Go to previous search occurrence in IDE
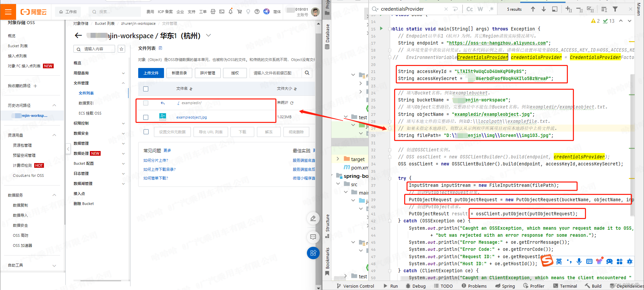The height and width of the screenshot is (290, 644). [533, 9]
